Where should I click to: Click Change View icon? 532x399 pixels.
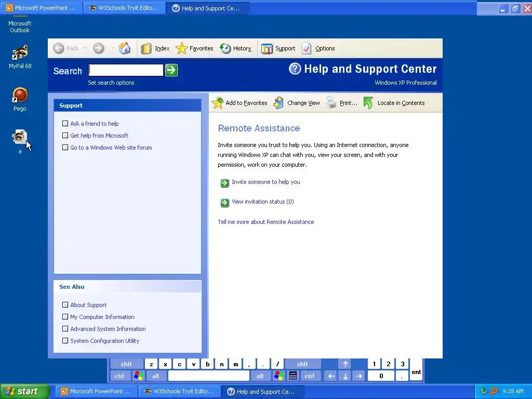[x=278, y=103]
